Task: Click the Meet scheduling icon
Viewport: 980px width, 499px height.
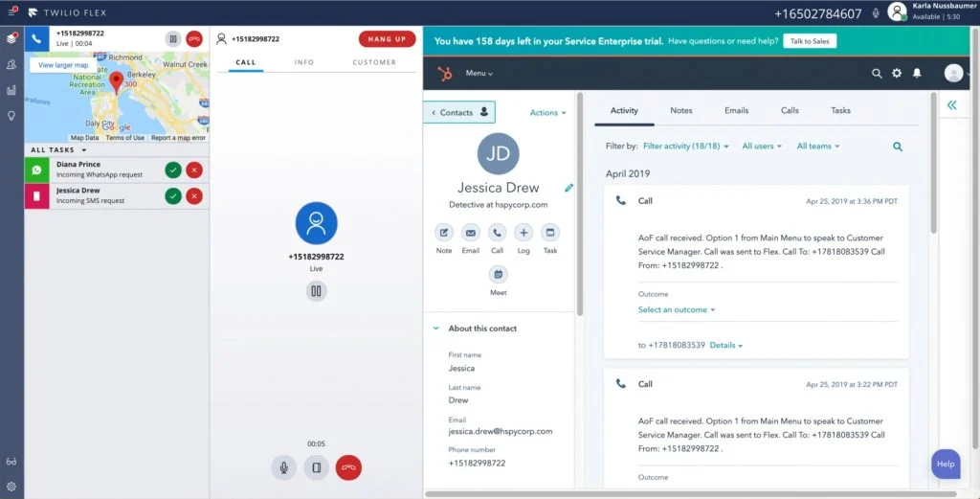Action: (498, 274)
